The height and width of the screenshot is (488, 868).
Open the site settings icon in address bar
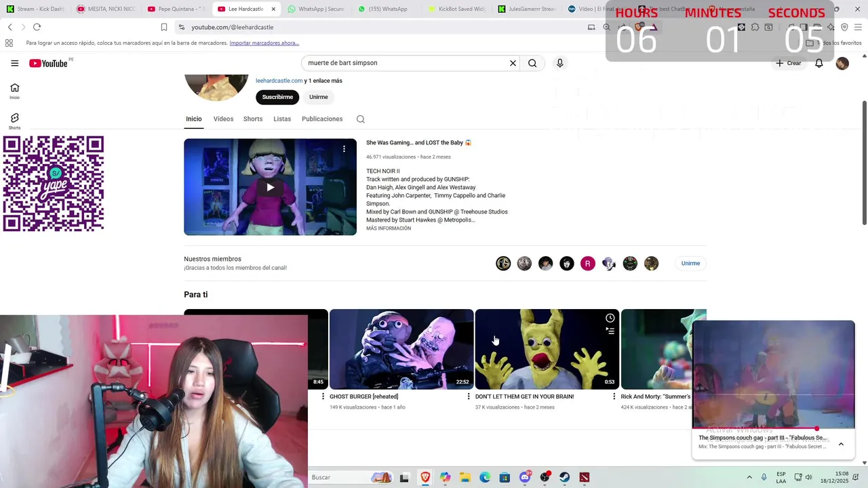[181, 27]
